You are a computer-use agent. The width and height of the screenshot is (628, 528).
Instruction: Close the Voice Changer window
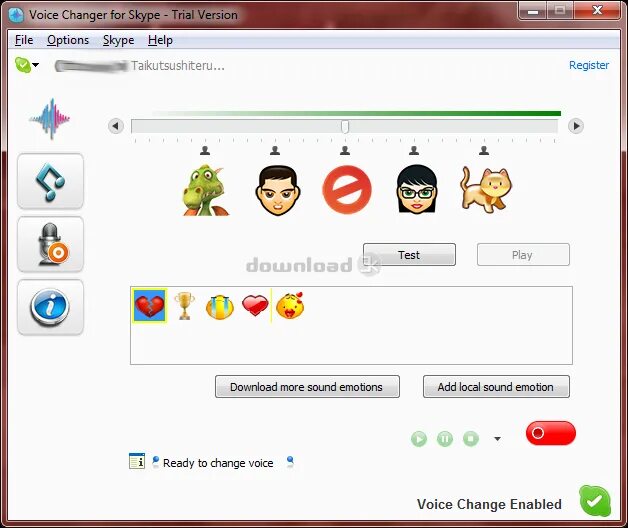coord(597,10)
